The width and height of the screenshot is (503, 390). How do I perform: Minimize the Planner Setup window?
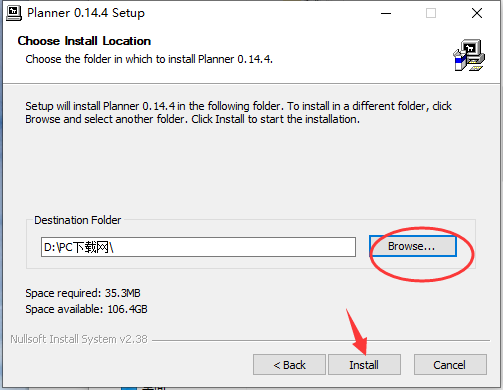click(386, 13)
